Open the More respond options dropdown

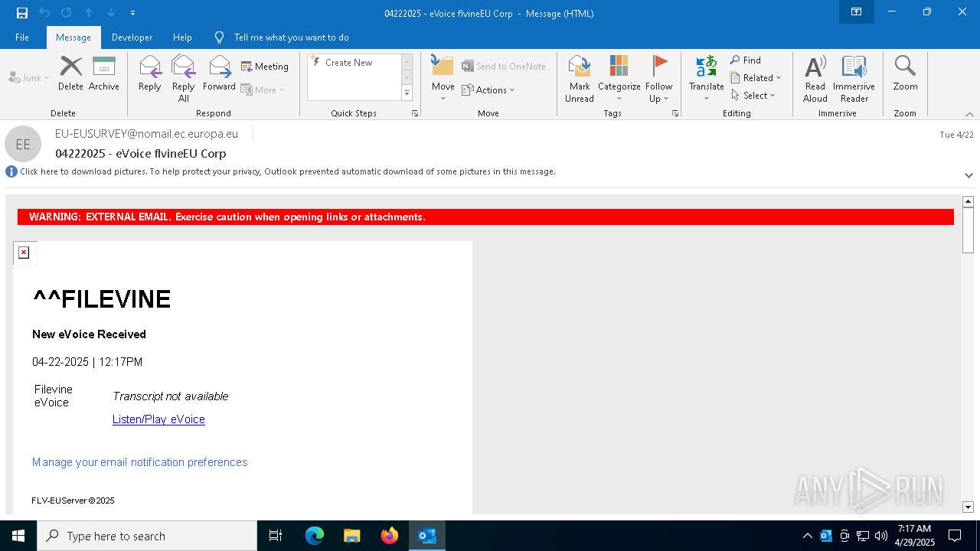pyautogui.click(x=263, y=90)
